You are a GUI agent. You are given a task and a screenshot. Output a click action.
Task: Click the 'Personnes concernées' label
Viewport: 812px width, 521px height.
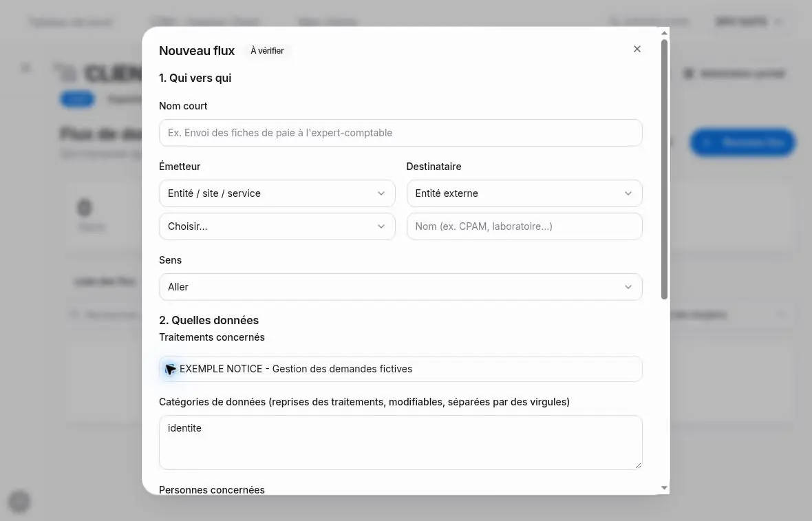(212, 490)
